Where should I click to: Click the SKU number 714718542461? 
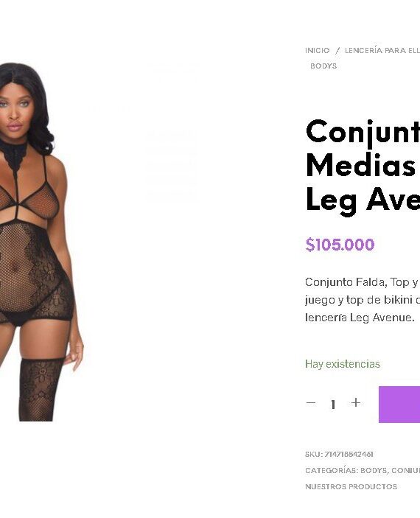click(x=349, y=454)
